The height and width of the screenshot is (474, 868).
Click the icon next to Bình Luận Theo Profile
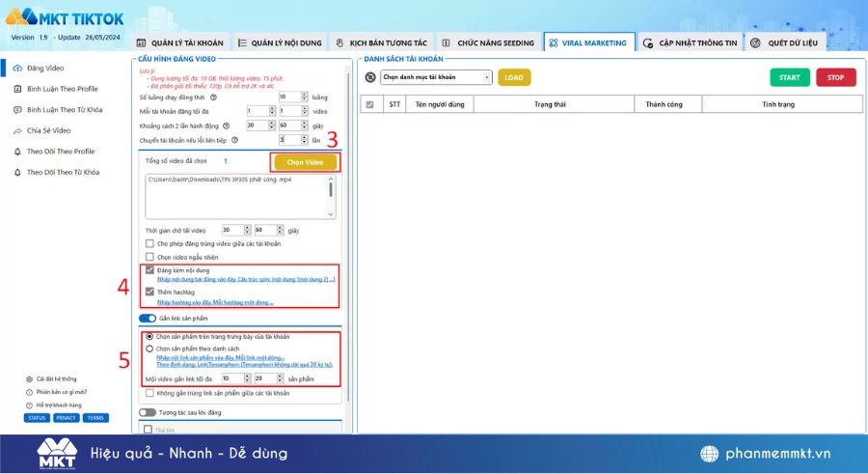(17, 89)
